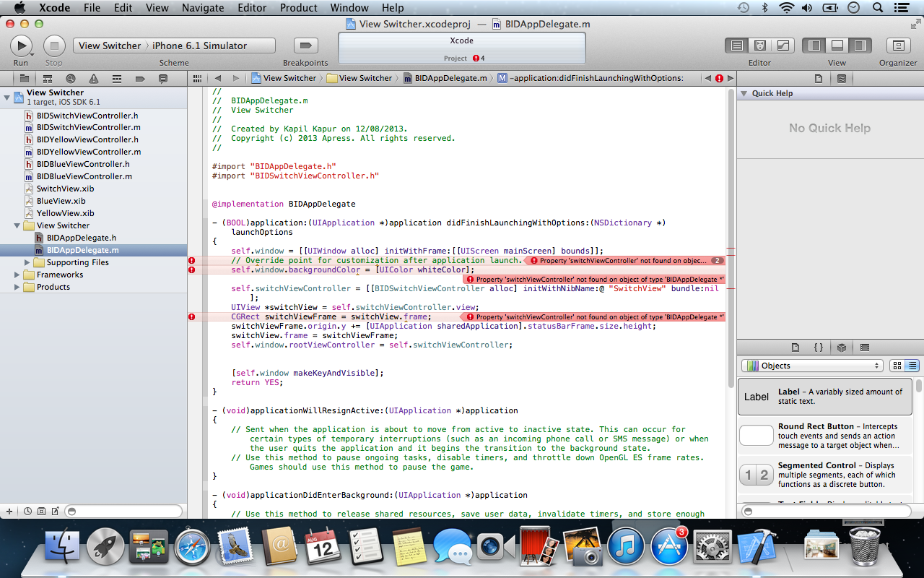Screen dimensions: 924x578
Task: Run the View Switcher project
Action: pyautogui.click(x=21, y=46)
